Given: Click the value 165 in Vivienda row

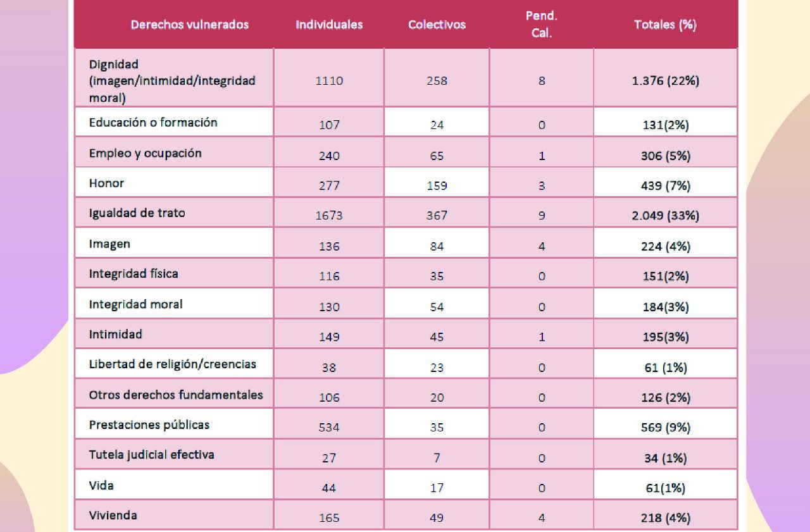Looking at the screenshot, I should tap(329, 517).
